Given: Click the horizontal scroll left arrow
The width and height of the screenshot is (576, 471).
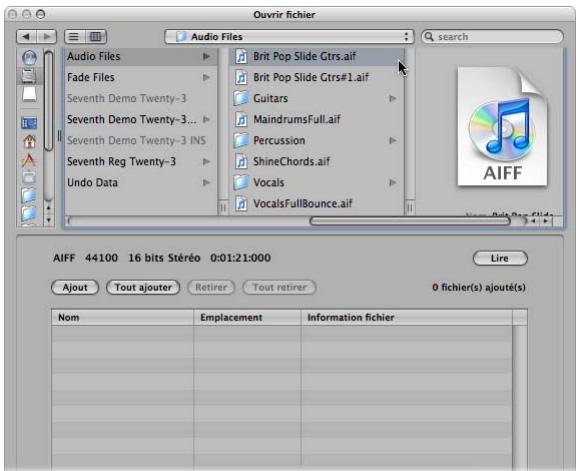Looking at the screenshot, I should click(x=533, y=221).
